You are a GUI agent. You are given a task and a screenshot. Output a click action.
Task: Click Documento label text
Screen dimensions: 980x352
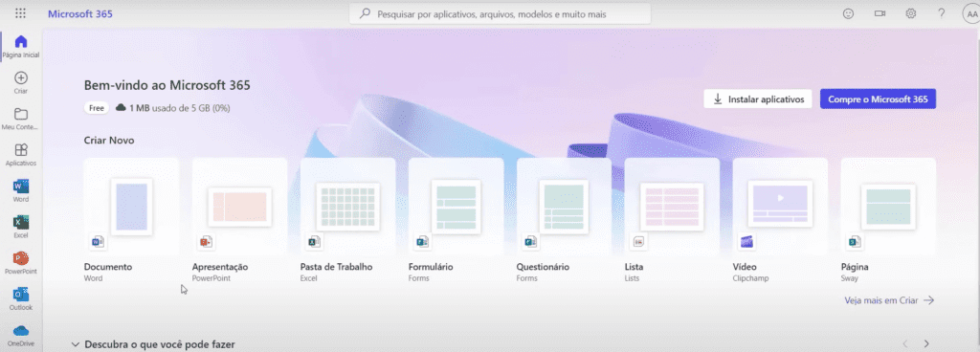108,267
